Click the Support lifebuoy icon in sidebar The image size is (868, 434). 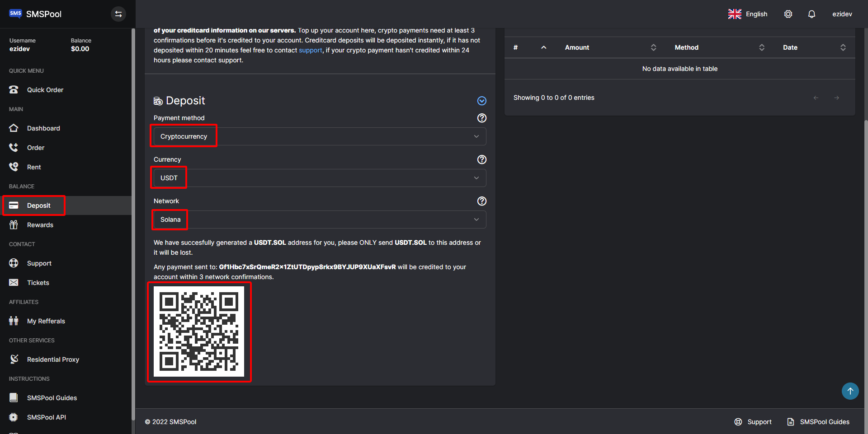(x=14, y=263)
